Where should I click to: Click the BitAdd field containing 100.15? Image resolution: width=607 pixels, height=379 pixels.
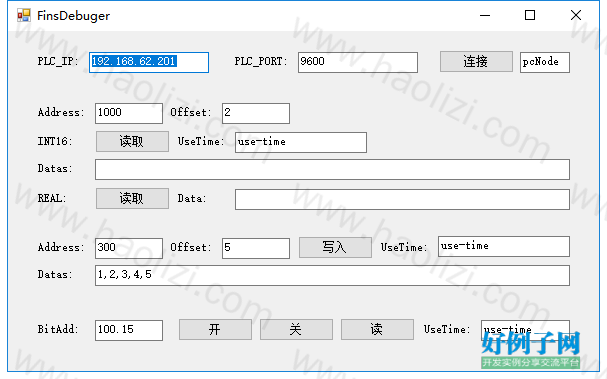click(x=129, y=330)
